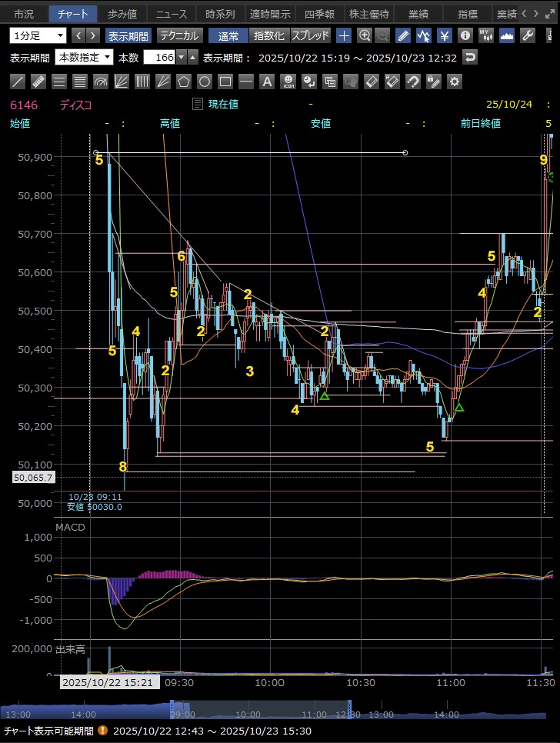Click the 指数化 button

(x=268, y=35)
